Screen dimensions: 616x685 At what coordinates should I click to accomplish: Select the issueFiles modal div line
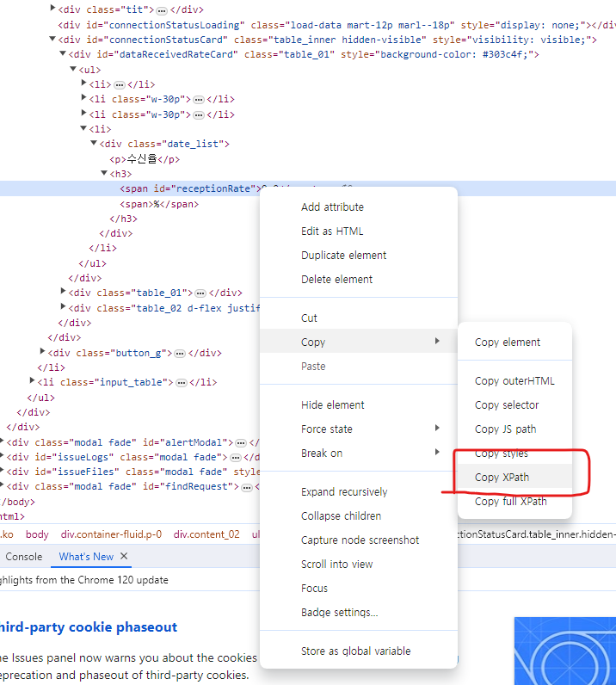133,472
